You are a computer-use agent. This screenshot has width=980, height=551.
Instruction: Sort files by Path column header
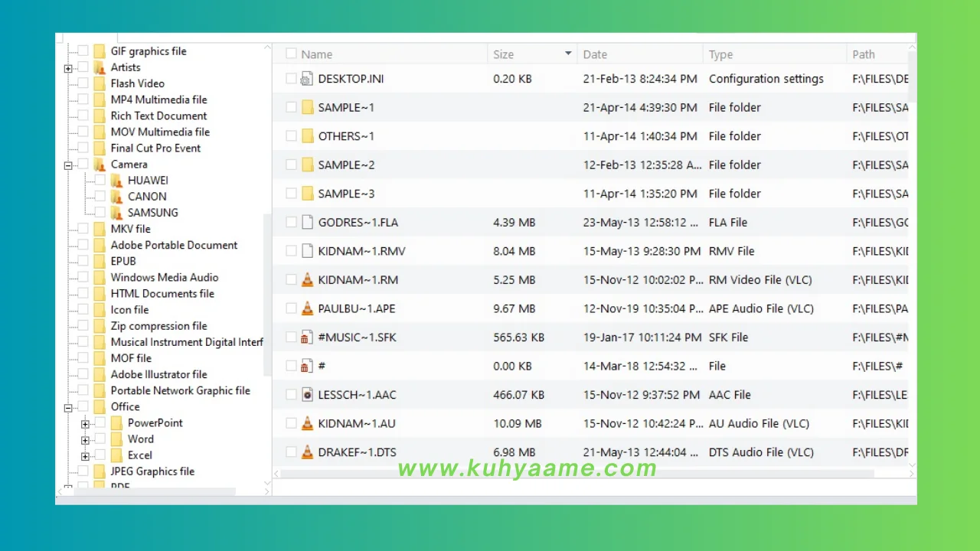coord(864,54)
